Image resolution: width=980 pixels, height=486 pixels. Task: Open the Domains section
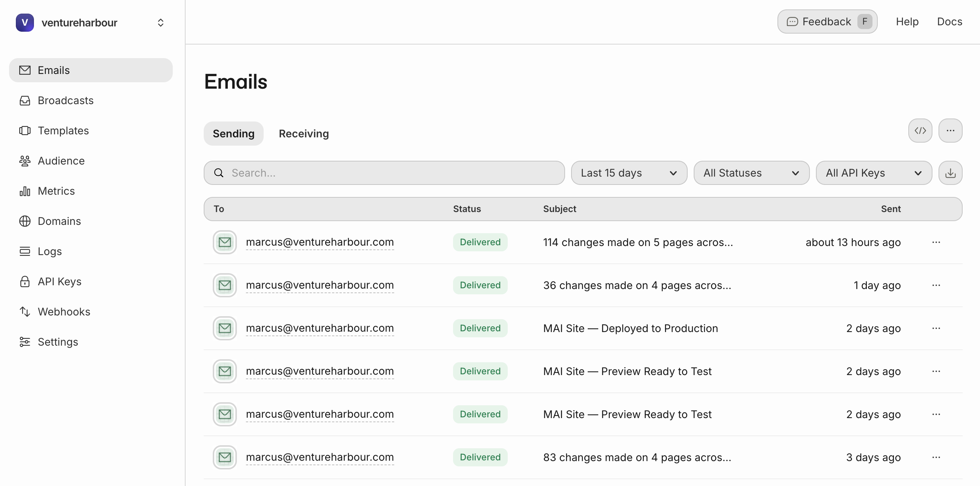[59, 221]
